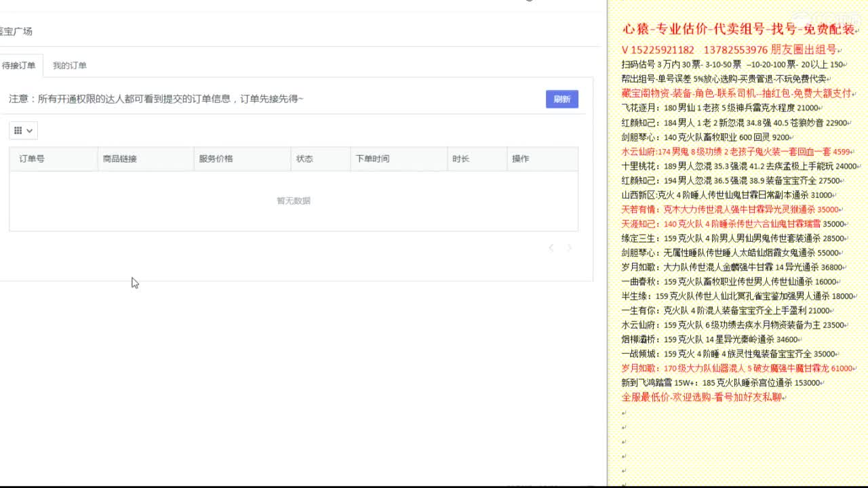
Task: Click the previous page arrow below the table
Action: pos(551,248)
